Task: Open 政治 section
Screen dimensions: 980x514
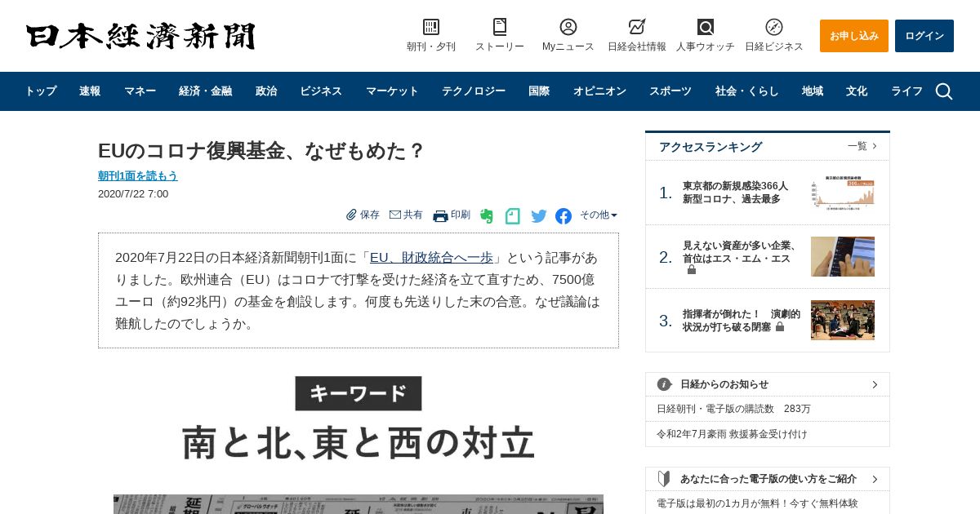Action: (266, 91)
